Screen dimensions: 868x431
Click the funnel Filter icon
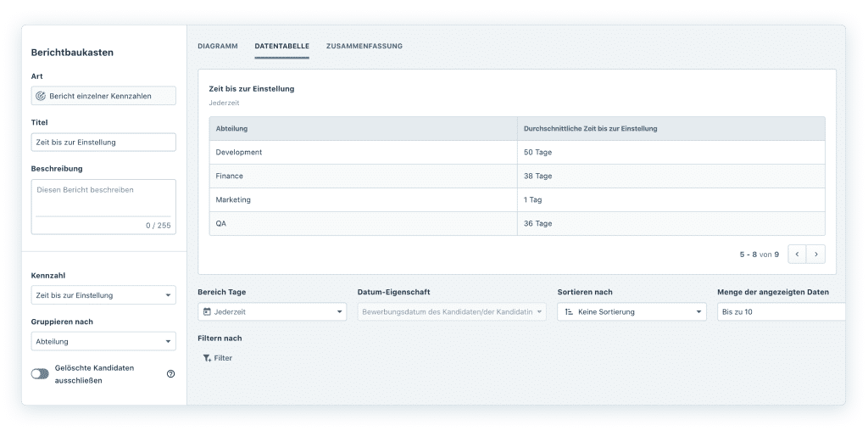coord(207,358)
